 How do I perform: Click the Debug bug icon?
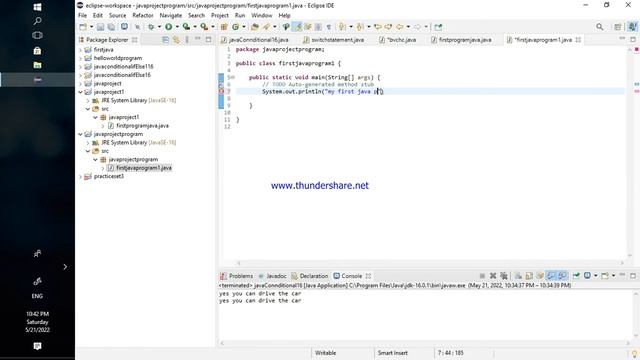pos(151,27)
